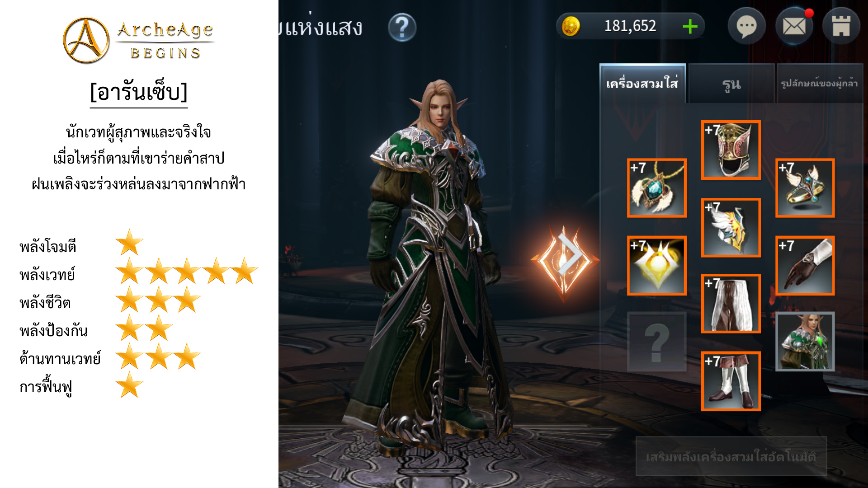Screen dimensions: 868x488
Task: Go to the castle home icon
Action: [841, 26]
